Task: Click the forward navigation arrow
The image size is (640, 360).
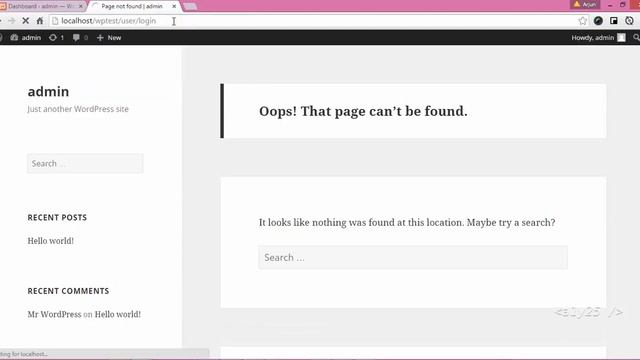Action: pyautogui.click(x=11, y=21)
